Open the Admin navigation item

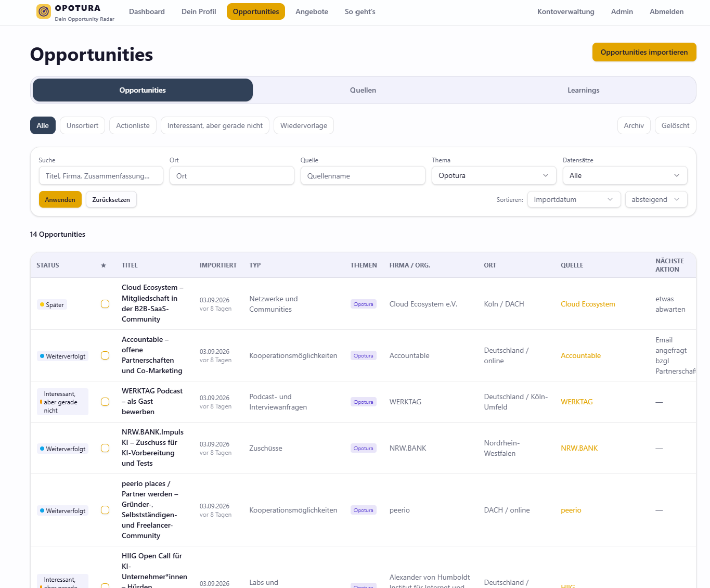(x=622, y=11)
